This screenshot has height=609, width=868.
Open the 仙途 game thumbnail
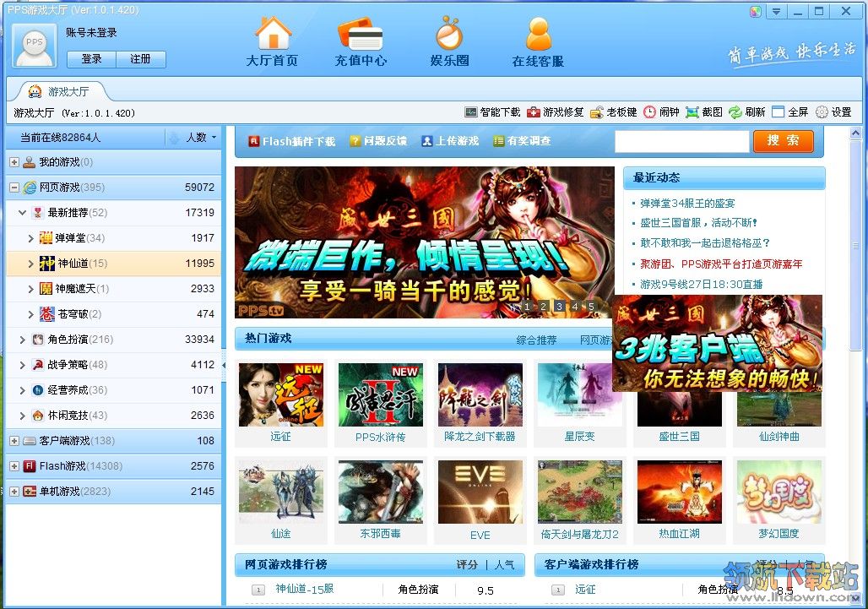280,492
